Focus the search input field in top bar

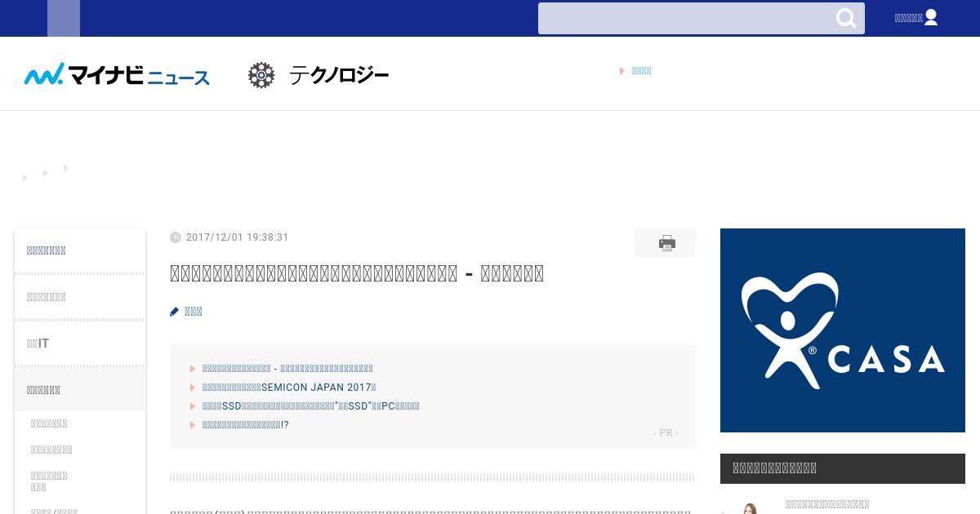[684, 18]
